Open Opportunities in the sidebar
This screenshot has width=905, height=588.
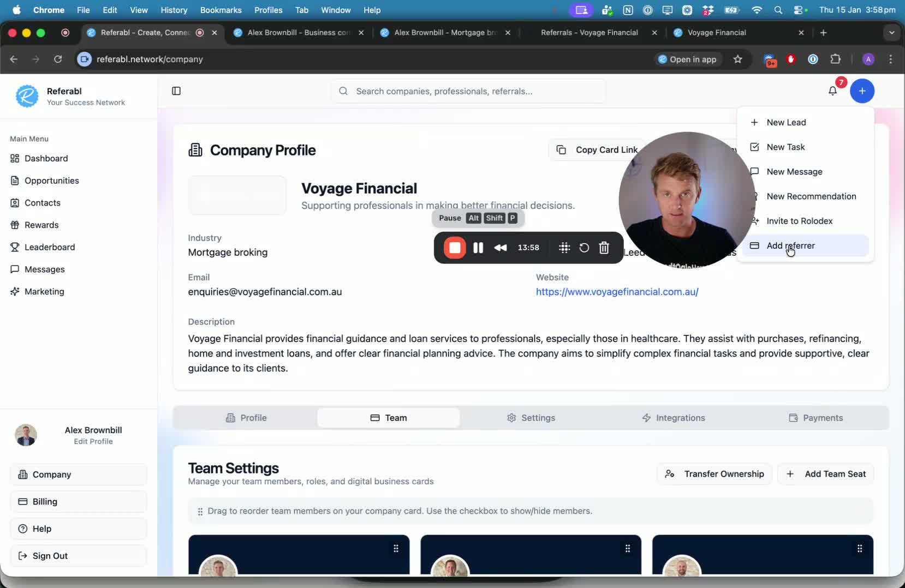45,181
